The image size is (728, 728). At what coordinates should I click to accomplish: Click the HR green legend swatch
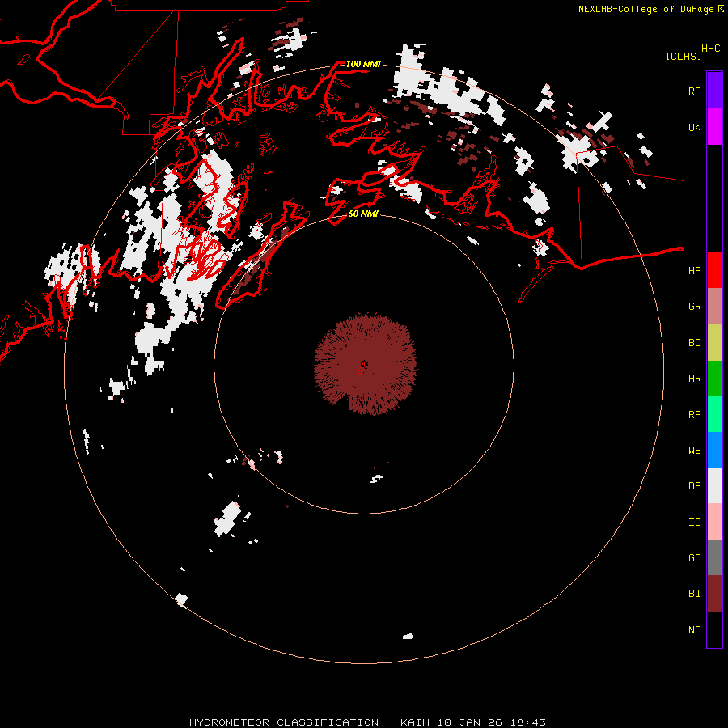point(714,378)
